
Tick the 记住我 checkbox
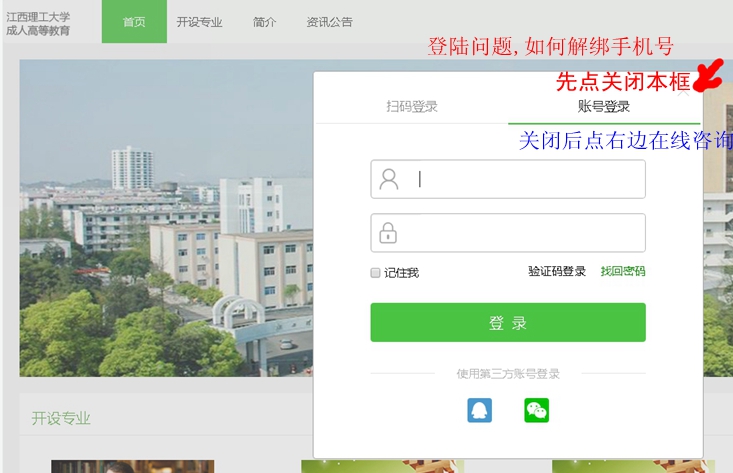(x=375, y=272)
